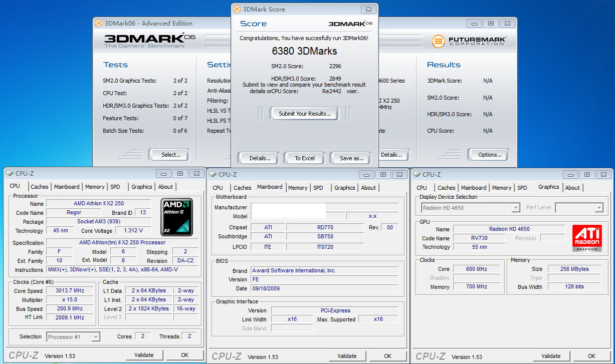The width and height of the screenshot is (615, 364).
Task: Click OK in right CPU-Z window
Action: coord(591,356)
